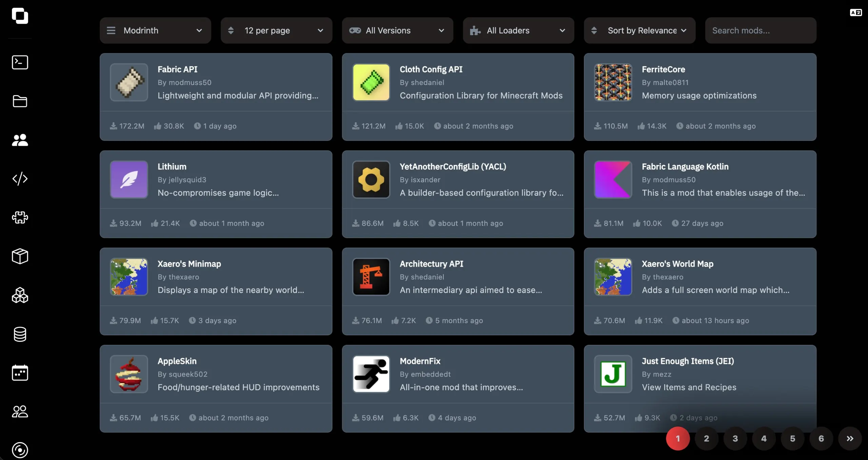Open the AppleSkin mod title
The height and width of the screenshot is (460, 868).
click(177, 361)
